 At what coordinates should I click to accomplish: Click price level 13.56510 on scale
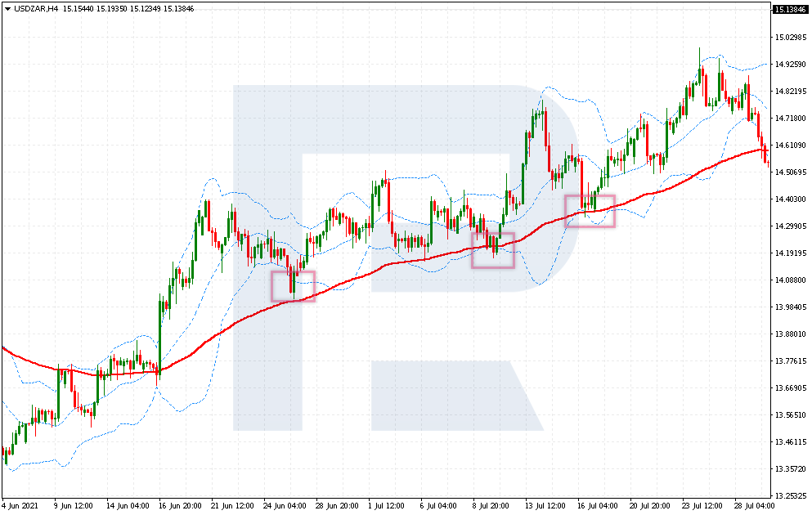(x=790, y=414)
